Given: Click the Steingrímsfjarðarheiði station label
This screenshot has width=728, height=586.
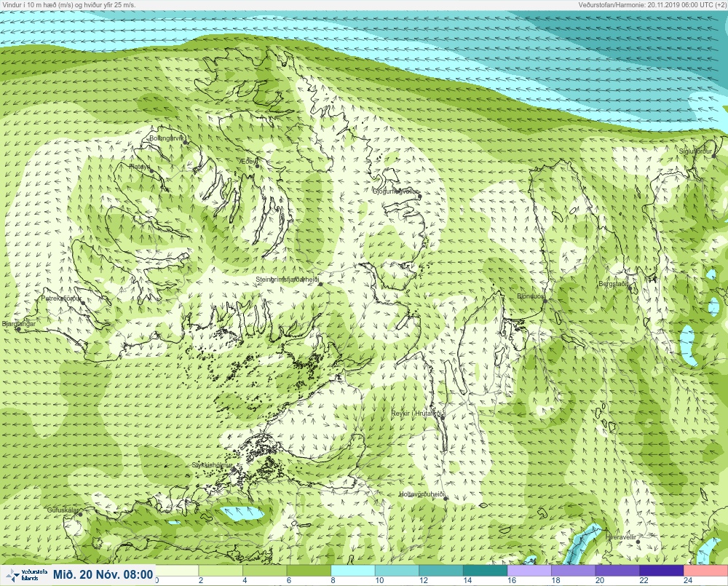Looking at the screenshot, I should point(288,280).
